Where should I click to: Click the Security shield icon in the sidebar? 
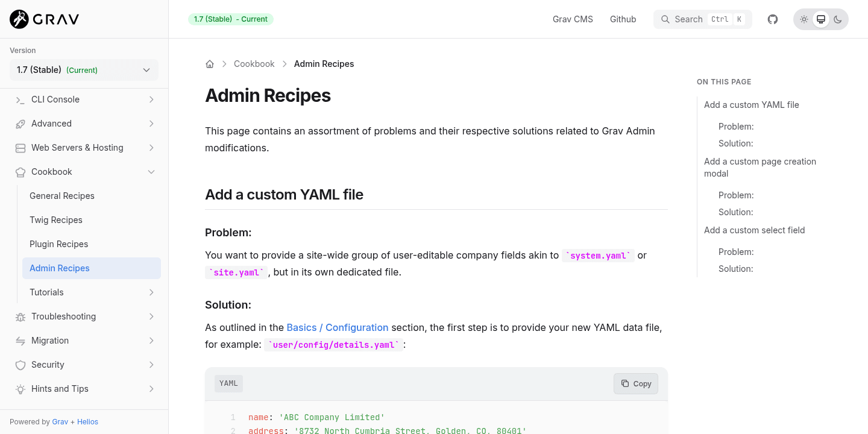click(19, 365)
